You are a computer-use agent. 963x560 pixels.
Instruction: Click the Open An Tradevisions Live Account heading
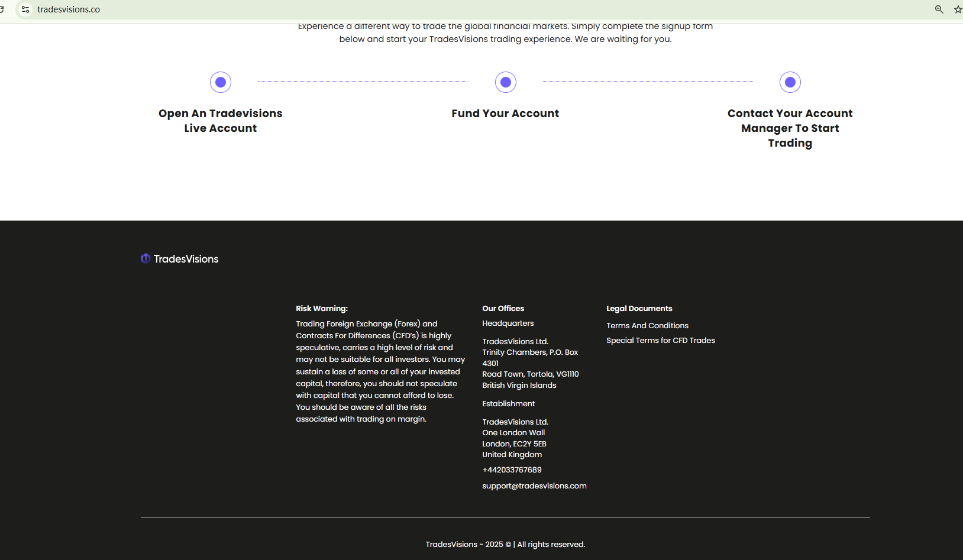click(x=221, y=121)
